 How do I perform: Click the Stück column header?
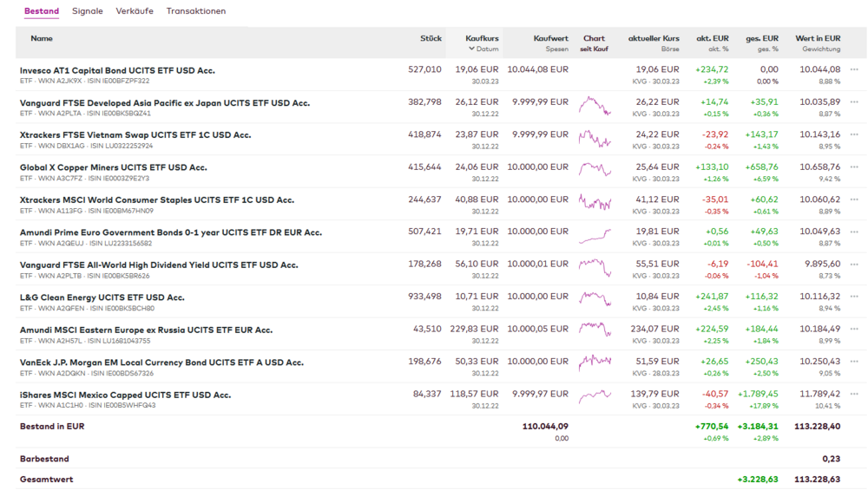click(x=431, y=38)
